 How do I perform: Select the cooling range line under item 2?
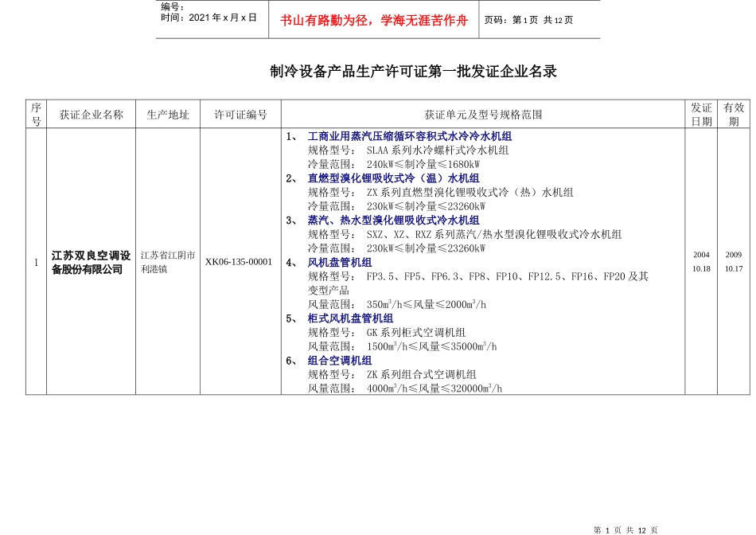coord(396,206)
